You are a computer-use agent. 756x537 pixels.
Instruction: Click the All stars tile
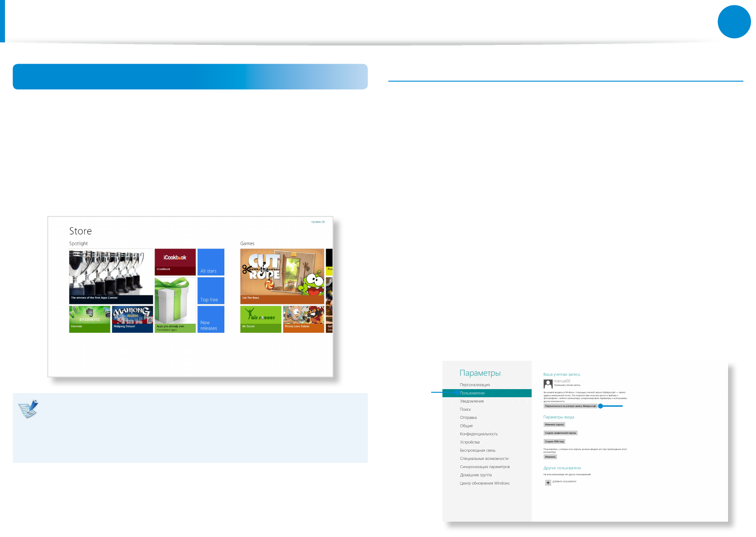click(211, 262)
